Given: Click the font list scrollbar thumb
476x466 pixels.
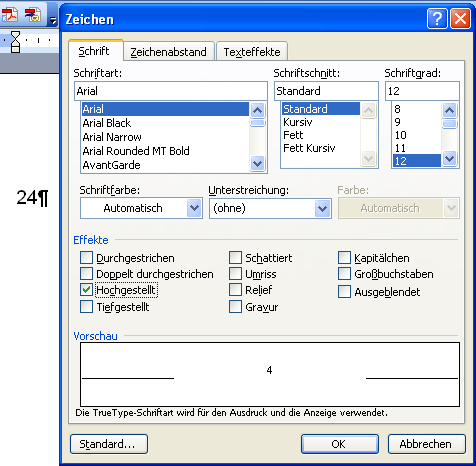Looking at the screenshot, I should pyautogui.click(x=258, y=123).
